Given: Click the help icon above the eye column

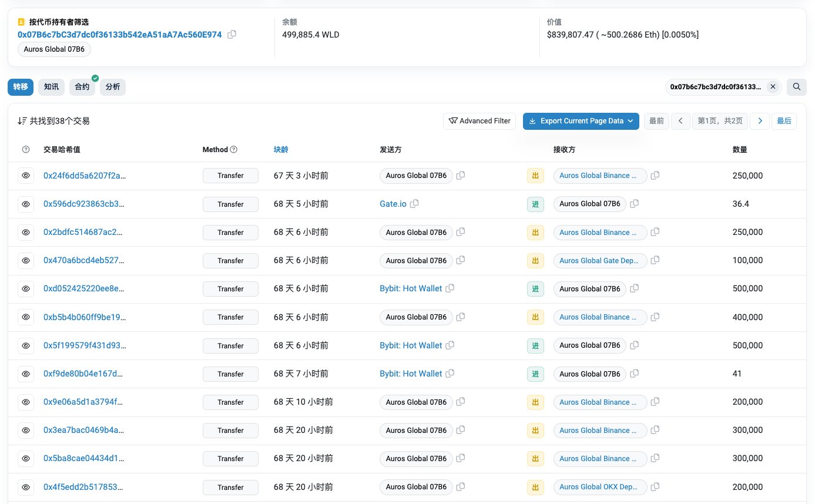Looking at the screenshot, I should [26, 150].
